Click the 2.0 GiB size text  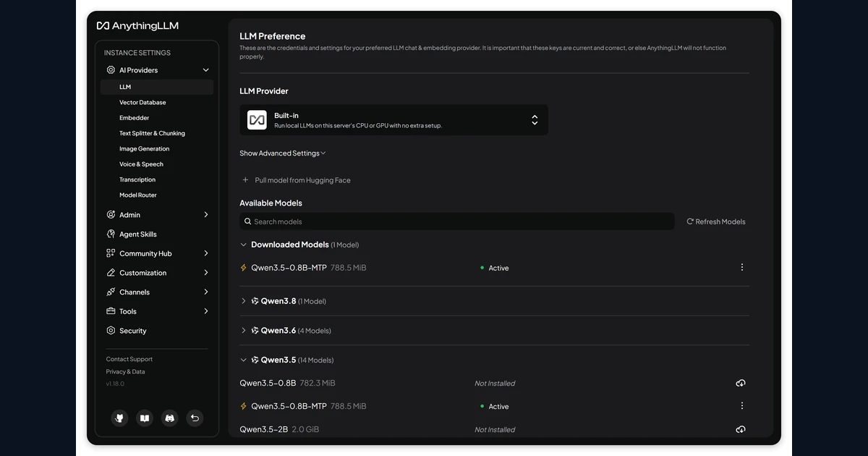pos(305,429)
